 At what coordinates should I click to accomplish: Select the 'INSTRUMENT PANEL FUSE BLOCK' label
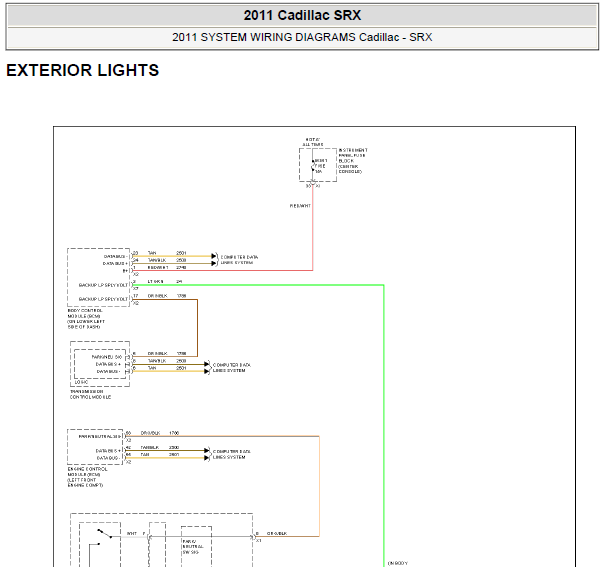353,161
